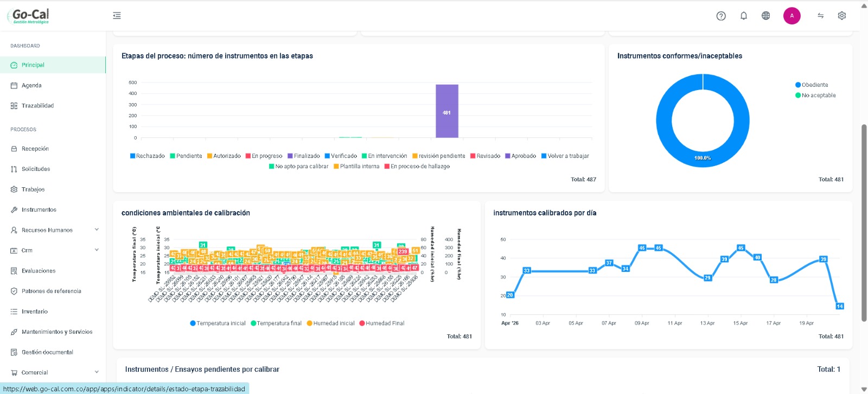Click the Instrumentos wrench icon
868x394 pixels.
pyautogui.click(x=14, y=210)
